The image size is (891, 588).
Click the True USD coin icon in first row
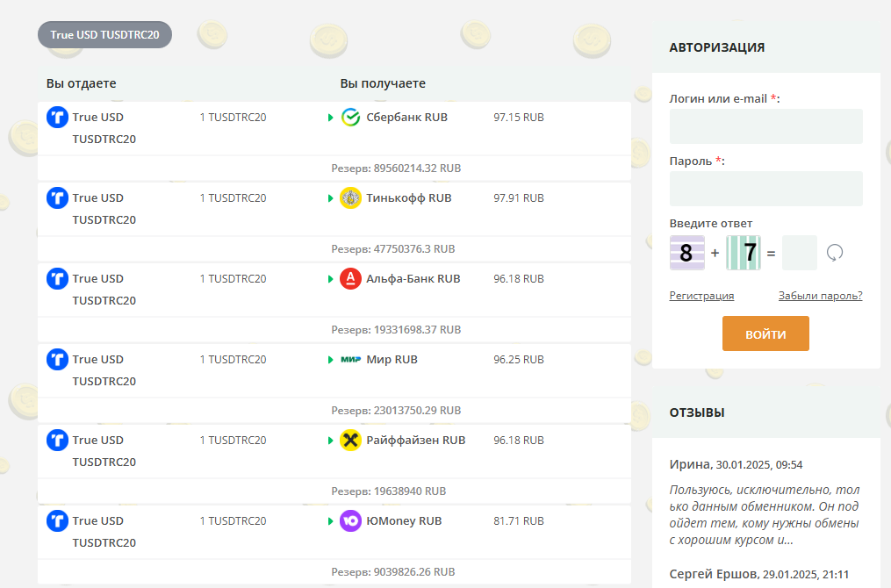click(x=57, y=117)
